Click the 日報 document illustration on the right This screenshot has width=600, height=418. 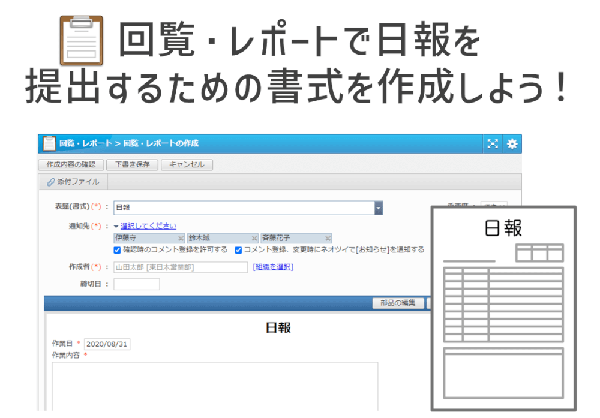click(504, 309)
